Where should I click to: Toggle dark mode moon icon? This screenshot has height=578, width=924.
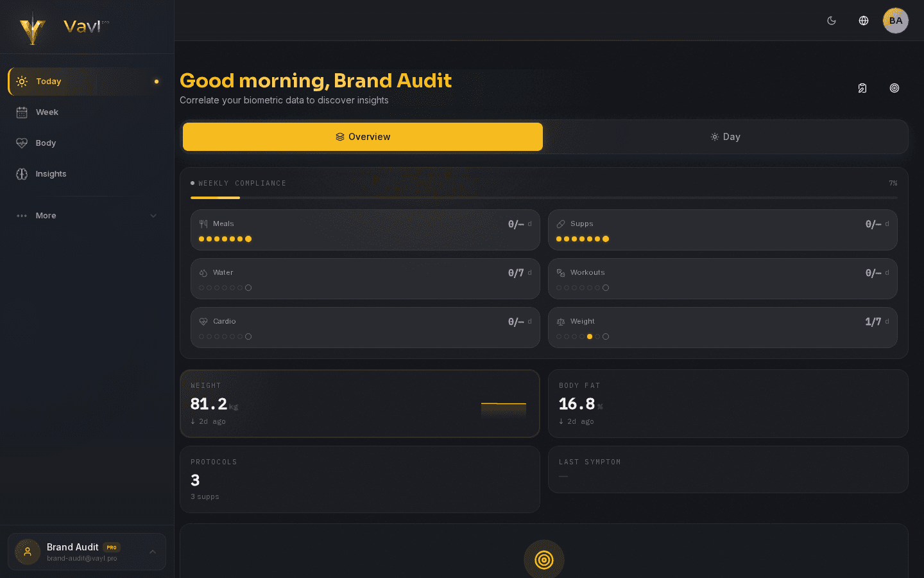[832, 21]
